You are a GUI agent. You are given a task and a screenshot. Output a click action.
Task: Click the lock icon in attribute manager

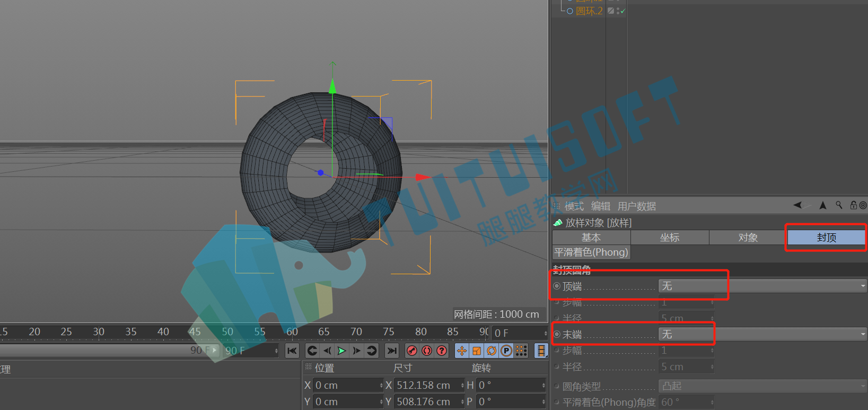coord(853,205)
